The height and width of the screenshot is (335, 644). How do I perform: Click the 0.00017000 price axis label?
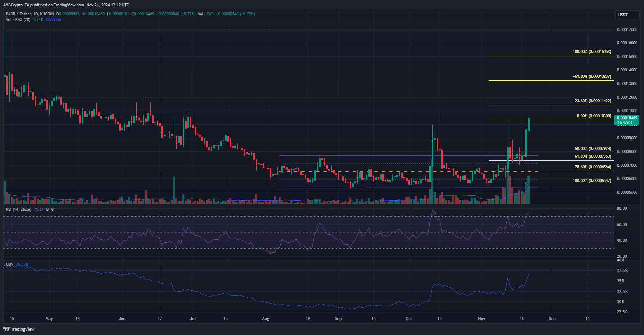tap(627, 30)
